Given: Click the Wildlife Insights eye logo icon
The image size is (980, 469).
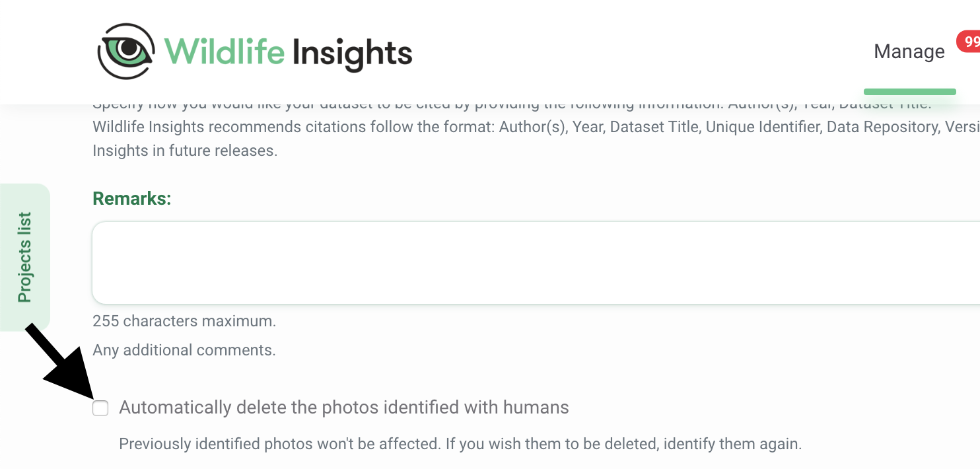Looking at the screenshot, I should click(x=126, y=51).
